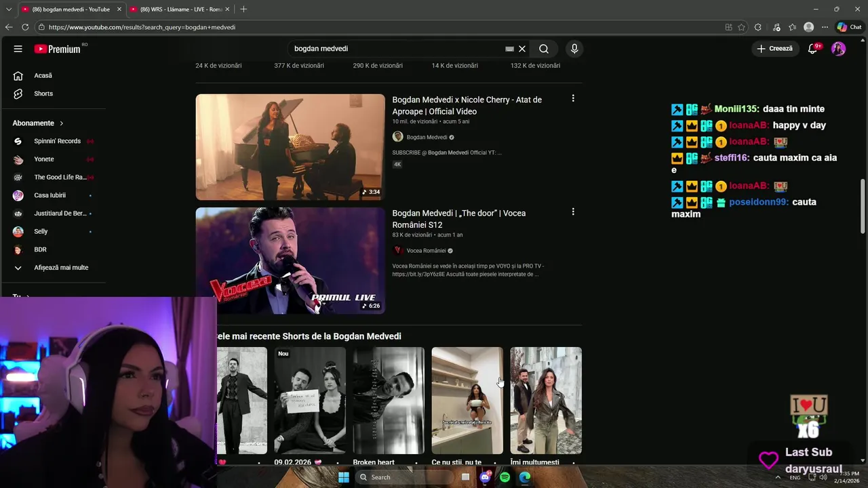View site information lock icon

pos(41,27)
